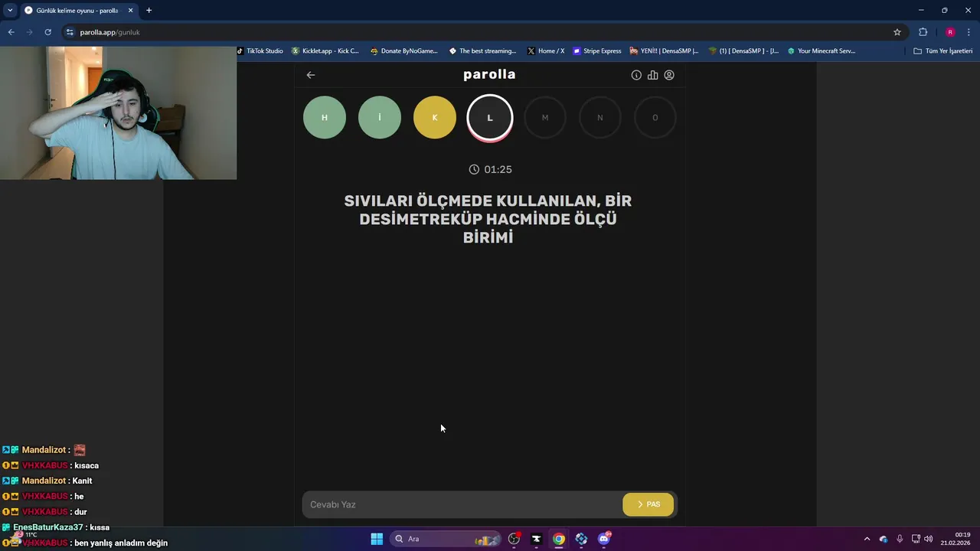Open the YENİ!! DensaSMP bookmark
Viewport: 980px width, 551px height.
point(664,51)
